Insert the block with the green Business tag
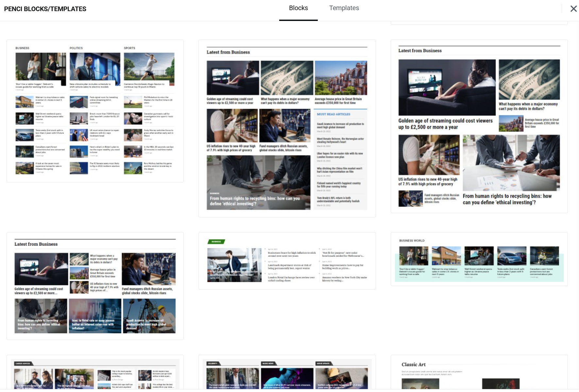The width and height of the screenshot is (579, 392). click(x=287, y=261)
